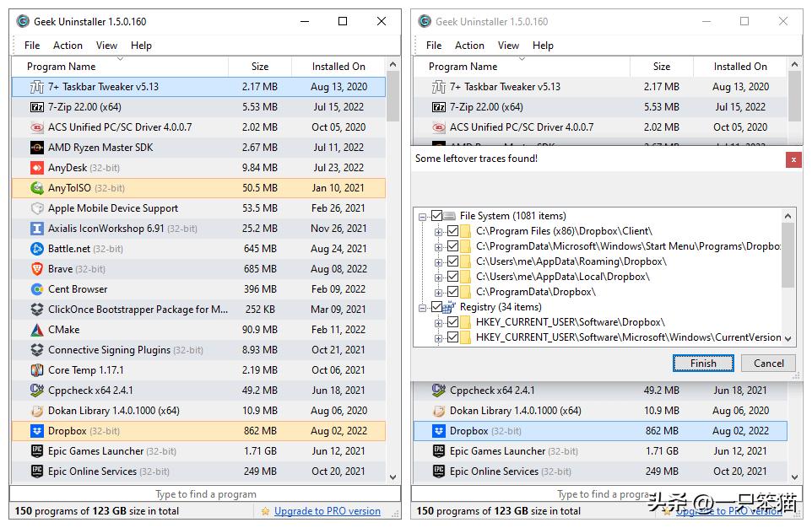Sort by Size column in left window
The width and height of the screenshot is (812, 528).
pyautogui.click(x=260, y=67)
